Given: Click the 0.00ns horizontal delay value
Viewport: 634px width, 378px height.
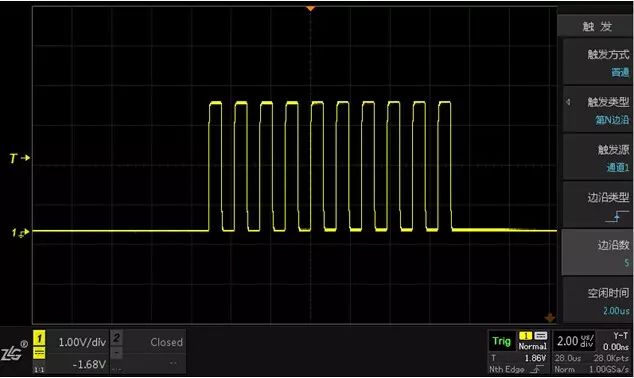Looking at the screenshot, I should click(615, 347).
